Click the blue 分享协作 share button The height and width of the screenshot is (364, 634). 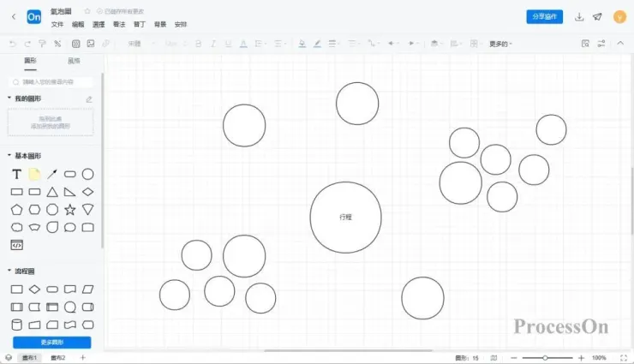point(544,16)
